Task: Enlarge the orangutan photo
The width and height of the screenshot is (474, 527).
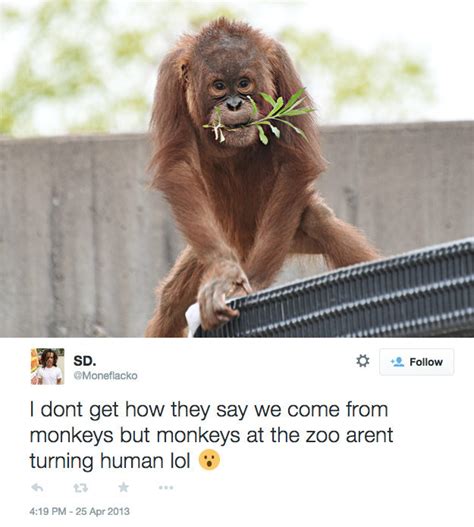Action: (x=237, y=168)
